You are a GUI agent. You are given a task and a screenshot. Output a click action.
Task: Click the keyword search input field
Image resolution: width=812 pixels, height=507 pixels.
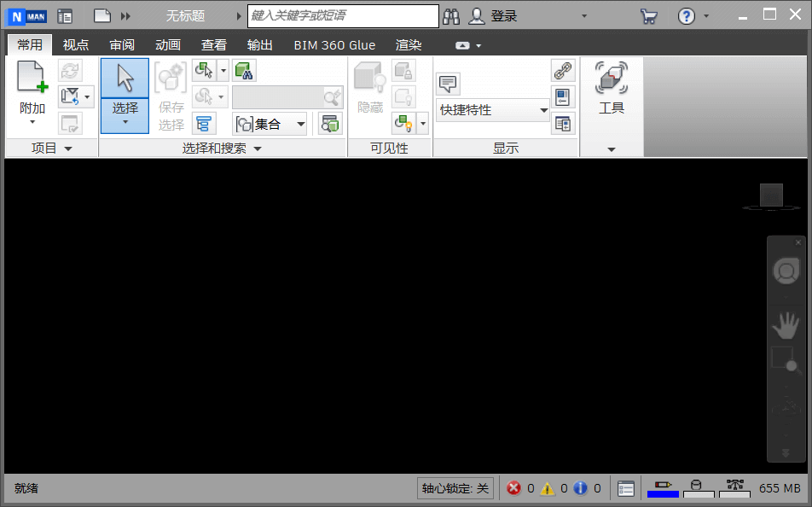tap(343, 16)
